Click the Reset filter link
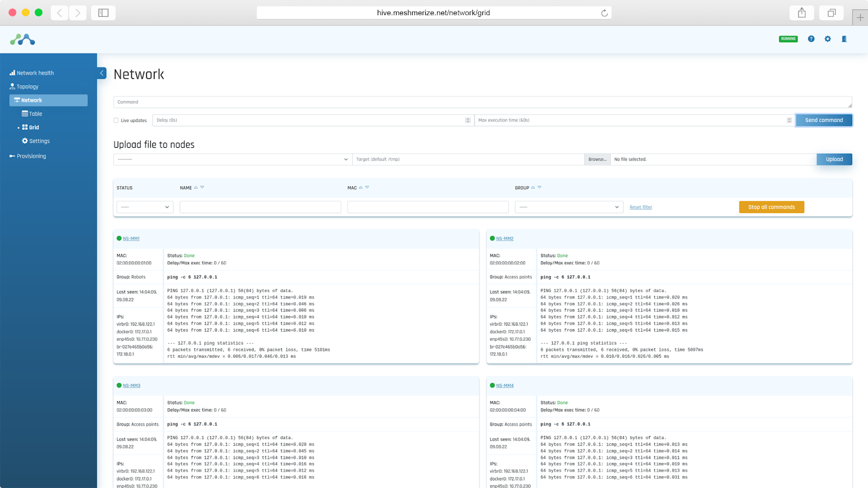868x488 pixels. (x=641, y=207)
